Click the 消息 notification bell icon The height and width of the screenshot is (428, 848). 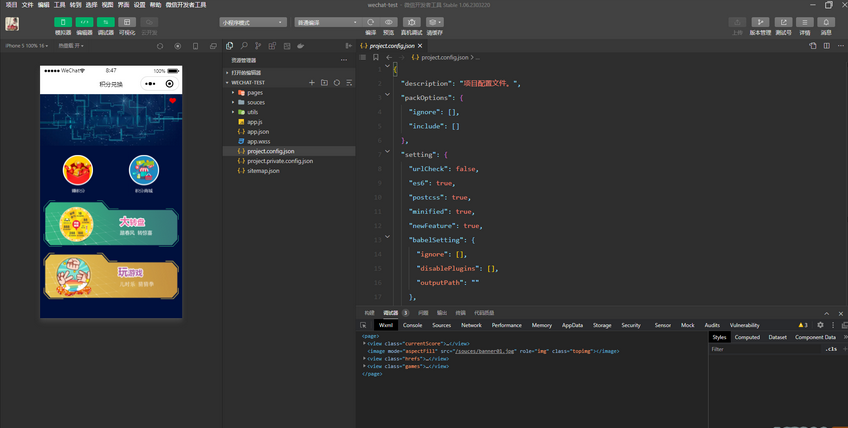point(826,22)
